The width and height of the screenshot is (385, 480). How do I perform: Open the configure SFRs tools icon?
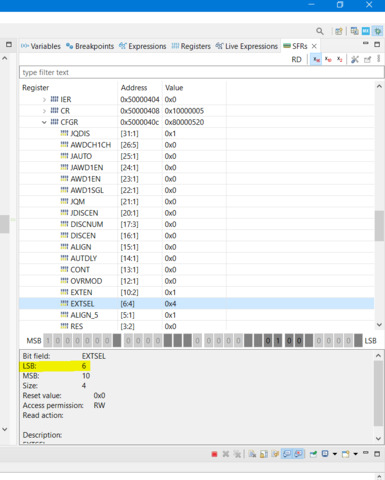355,60
